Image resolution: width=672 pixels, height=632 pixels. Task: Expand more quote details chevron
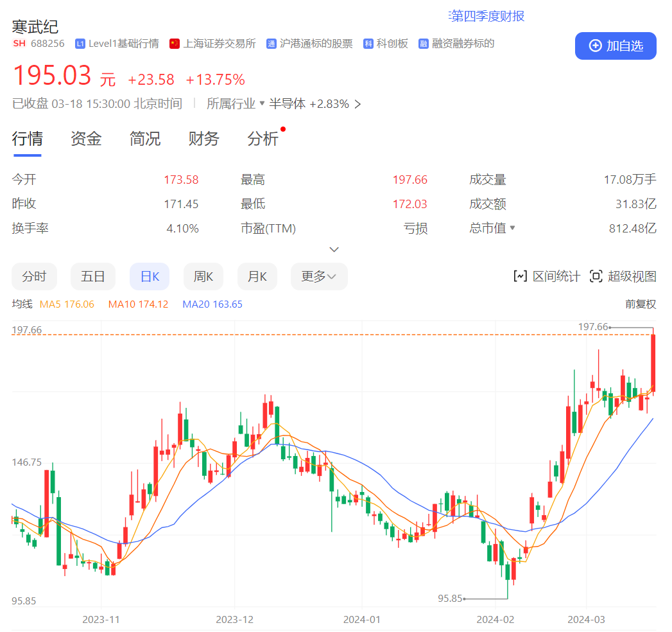[334, 250]
